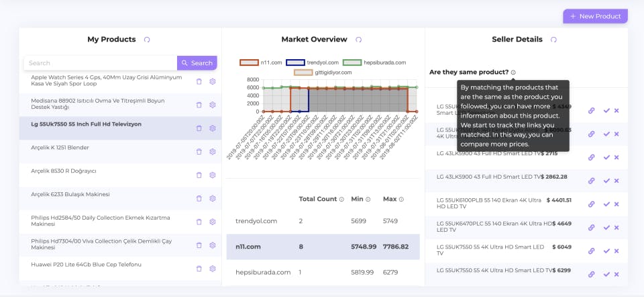Select Arçelik 6233 Bulaşık Makinesi product
The height and width of the screenshot is (297, 644).
120,198
